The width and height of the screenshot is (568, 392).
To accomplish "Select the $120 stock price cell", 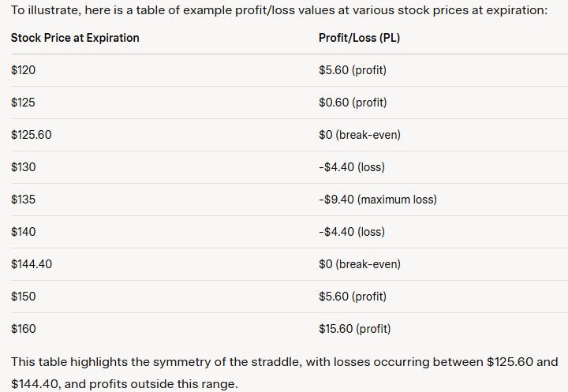I will click(24, 70).
